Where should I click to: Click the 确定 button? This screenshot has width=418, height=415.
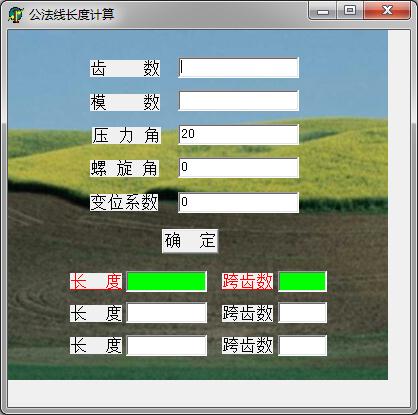(190, 241)
